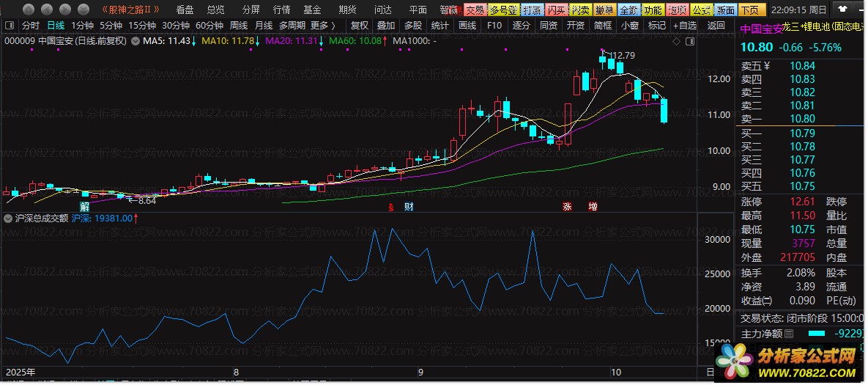Select the 60分钟 period

coord(209,26)
